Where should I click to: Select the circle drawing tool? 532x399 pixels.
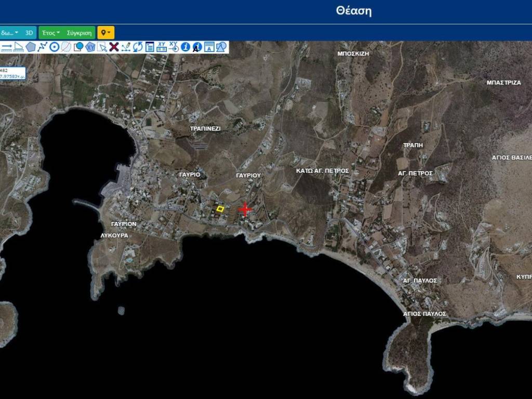pyautogui.click(x=54, y=47)
